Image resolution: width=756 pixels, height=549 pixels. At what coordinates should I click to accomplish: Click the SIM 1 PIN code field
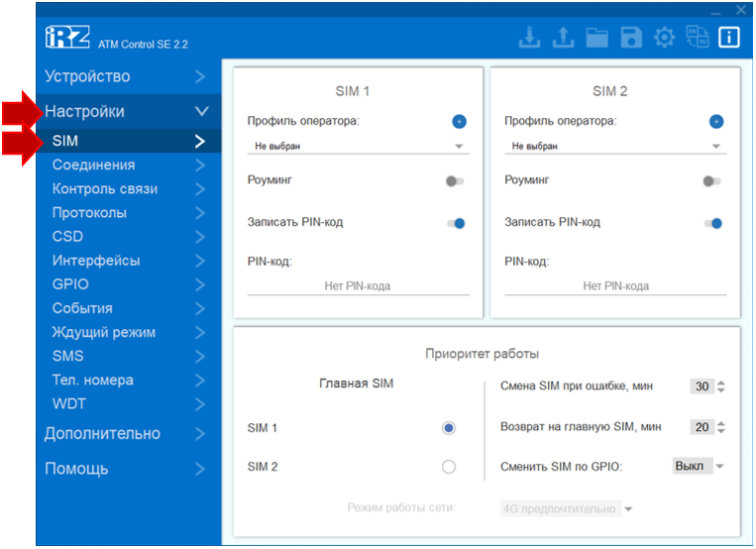point(357,285)
